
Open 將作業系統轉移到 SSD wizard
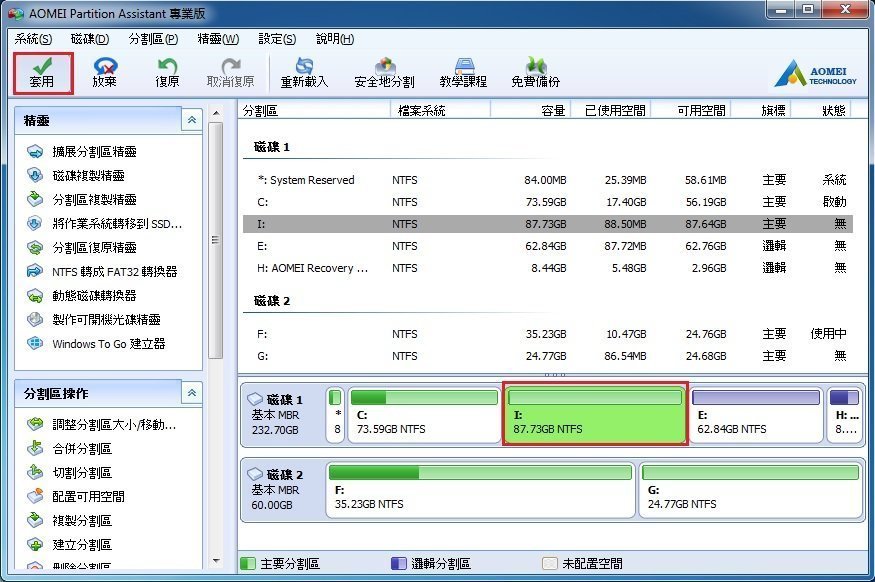104,224
